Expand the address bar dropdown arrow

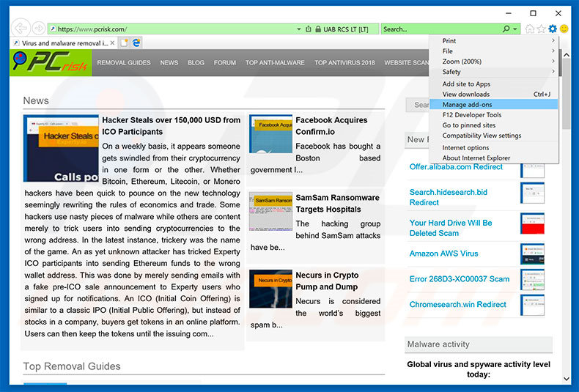(299, 29)
